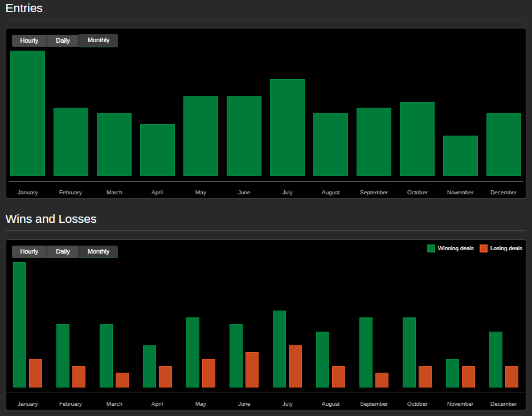532x416 pixels.
Task: Click July's orange losing deals bar
Action: pyautogui.click(x=295, y=366)
